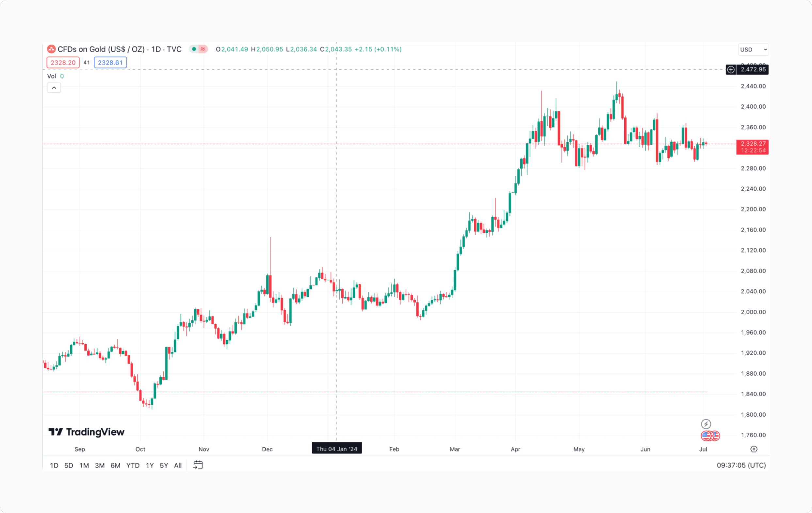Click the 2,400.00 price axis label
The image size is (812, 513).
point(753,107)
